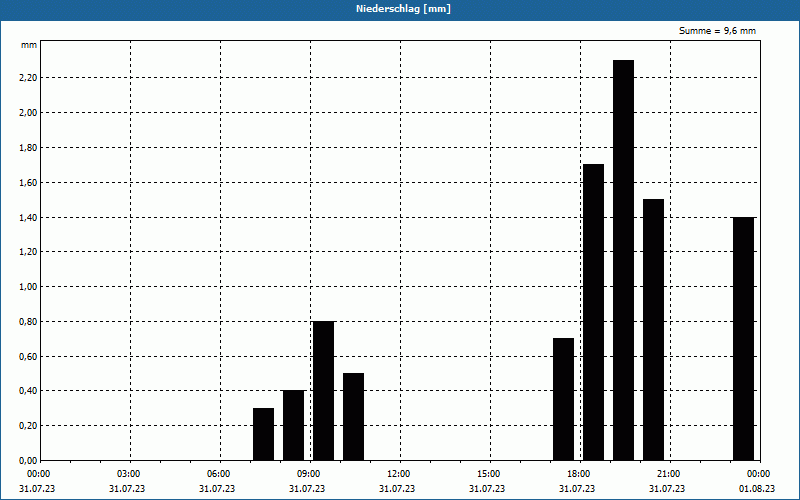800x500 pixels.
Task: Select the 0,00 y-axis origin value
Action: [29, 460]
